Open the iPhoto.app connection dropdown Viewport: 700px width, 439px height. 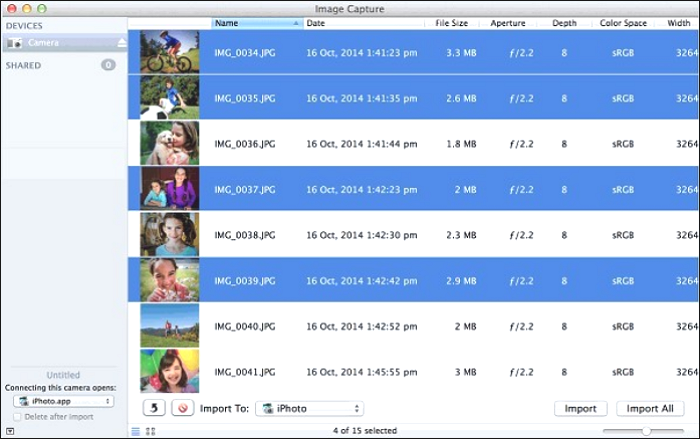63,401
